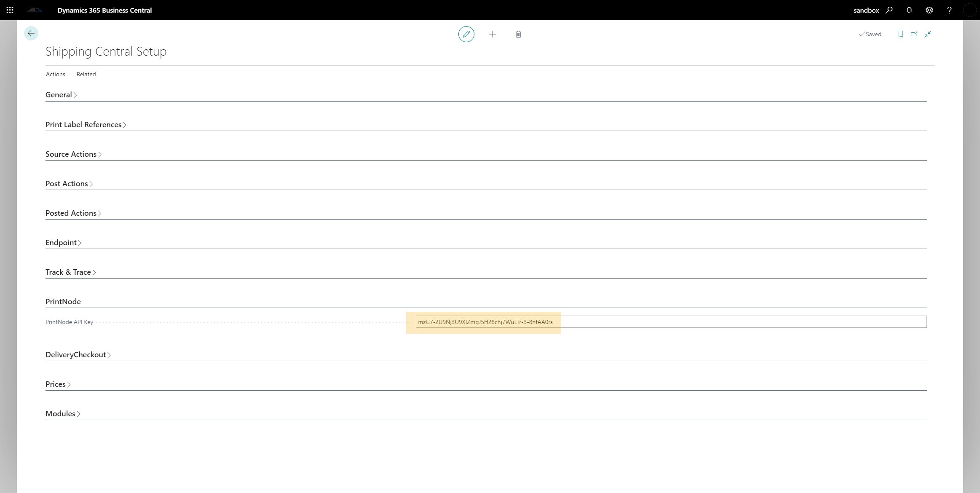Open the app launcher grid

10,10
